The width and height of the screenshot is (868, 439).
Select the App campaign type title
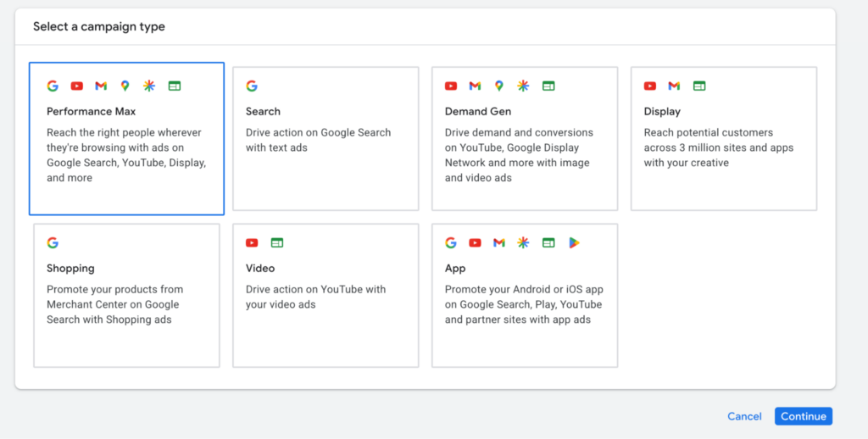click(455, 268)
